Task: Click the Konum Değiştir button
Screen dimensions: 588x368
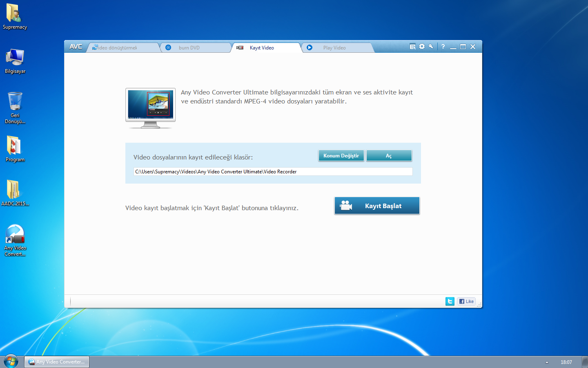Action: tap(341, 156)
